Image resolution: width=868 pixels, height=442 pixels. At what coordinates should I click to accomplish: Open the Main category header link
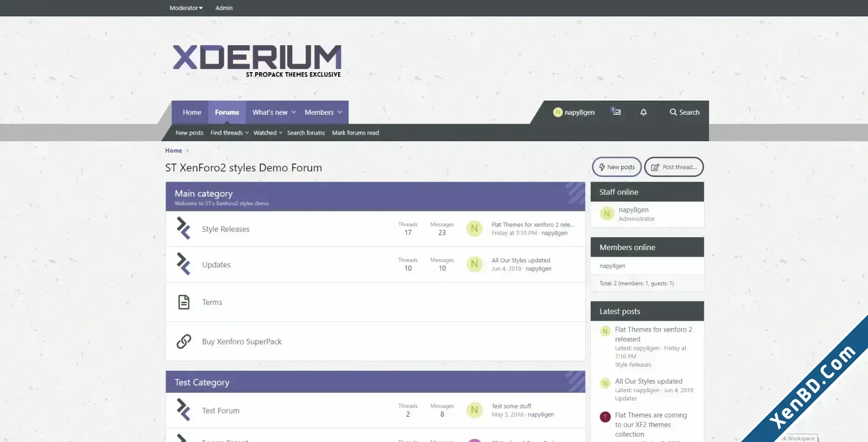204,193
